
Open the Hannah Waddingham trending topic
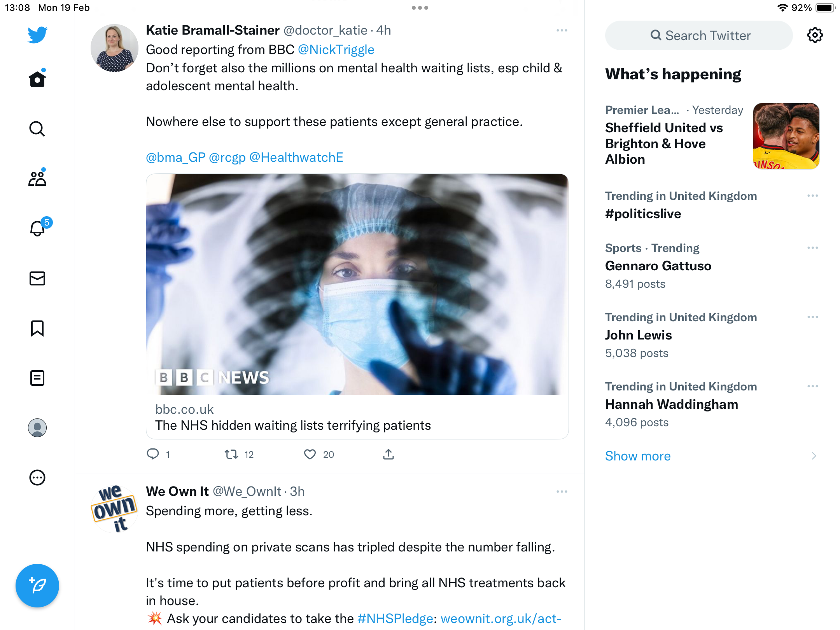coord(672,404)
